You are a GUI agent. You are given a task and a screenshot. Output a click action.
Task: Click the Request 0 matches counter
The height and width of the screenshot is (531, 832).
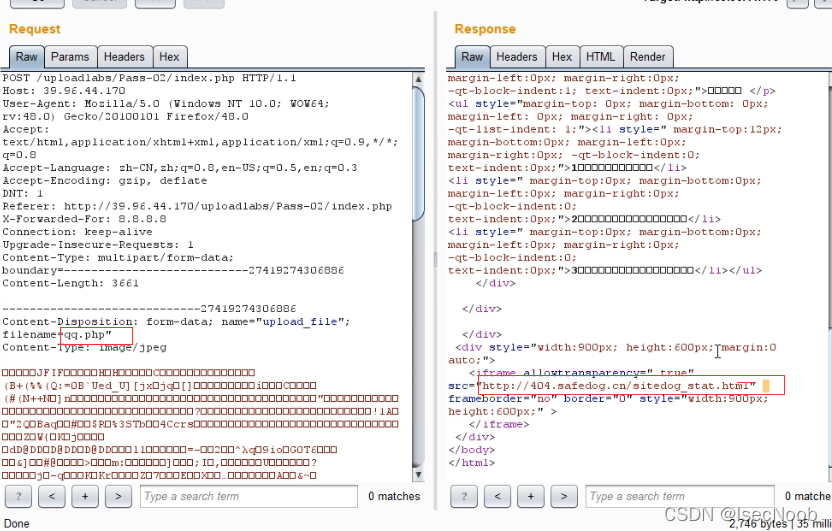394,497
